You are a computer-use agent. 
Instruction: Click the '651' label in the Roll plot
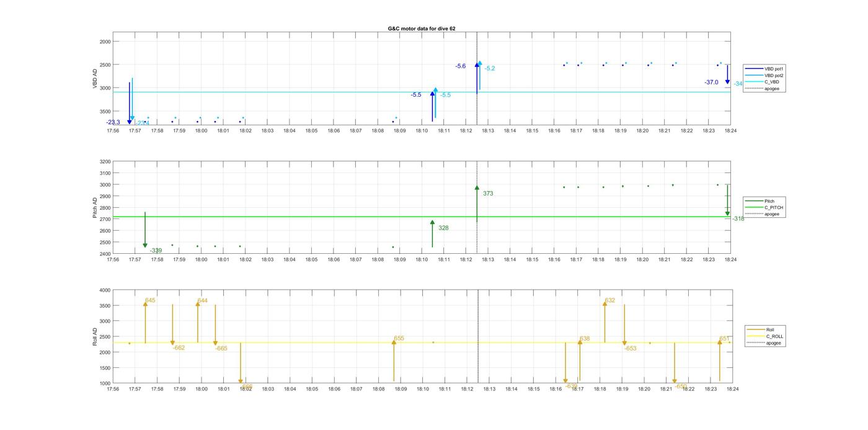[724, 339]
